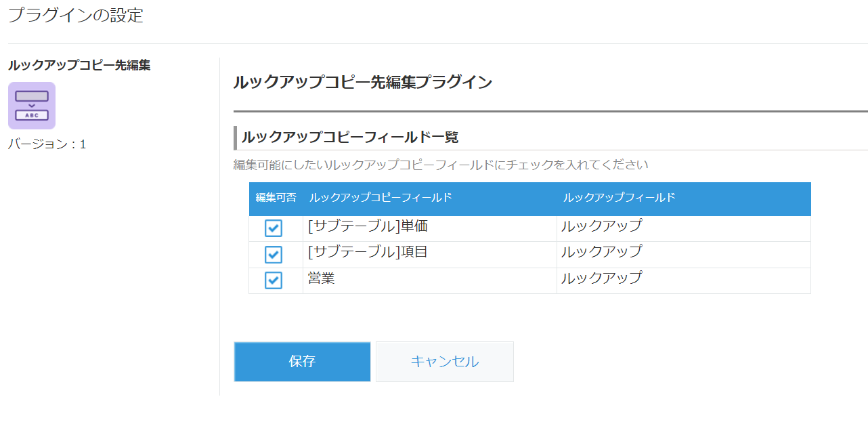868x422 pixels.
Task: Click the lookup copy plugin icon
Action: (32, 106)
